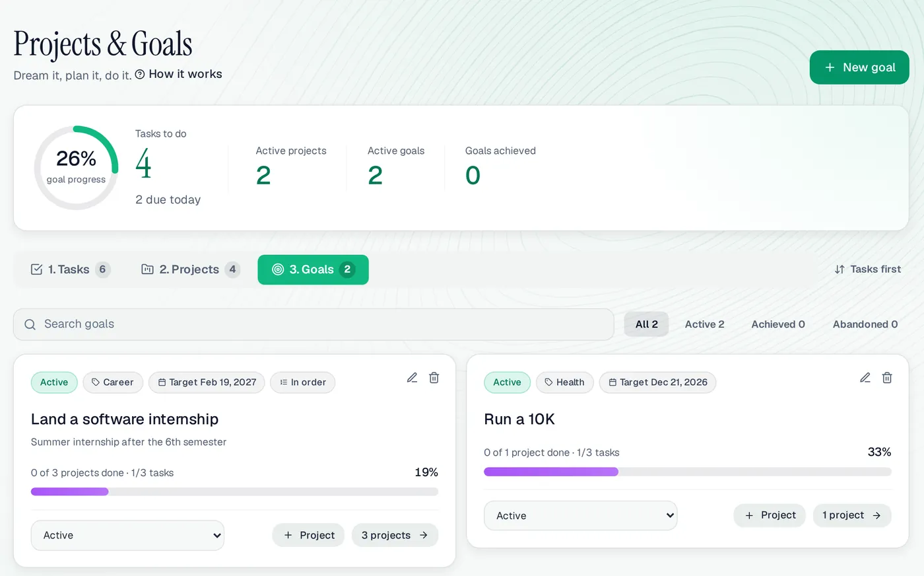The width and height of the screenshot is (924, 576).
Task: Filter goals by Active 2
Action: pyautogui.click(x=704, y=324)
